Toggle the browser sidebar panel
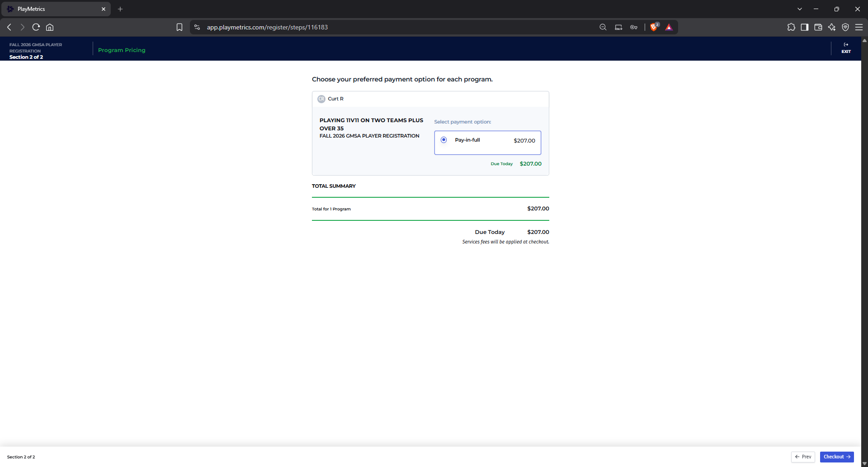Image resolution: width=868 pixels, height=467 pixels. tap(805, 27)
